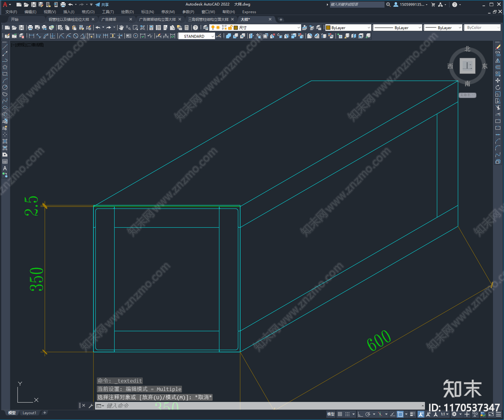504x420 pixels.
Task: Toggle snap mode dots in the status bar
Action: 347,414
